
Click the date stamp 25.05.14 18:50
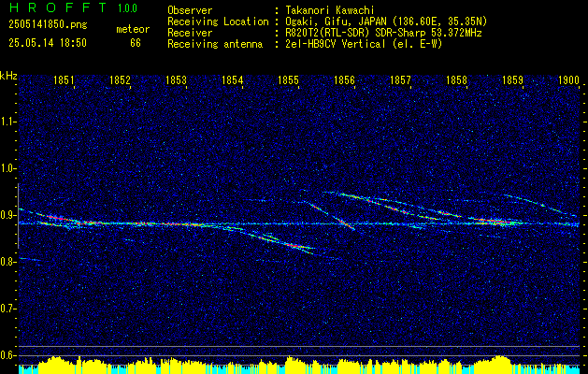pyautogui.click(x=48, y=43)
